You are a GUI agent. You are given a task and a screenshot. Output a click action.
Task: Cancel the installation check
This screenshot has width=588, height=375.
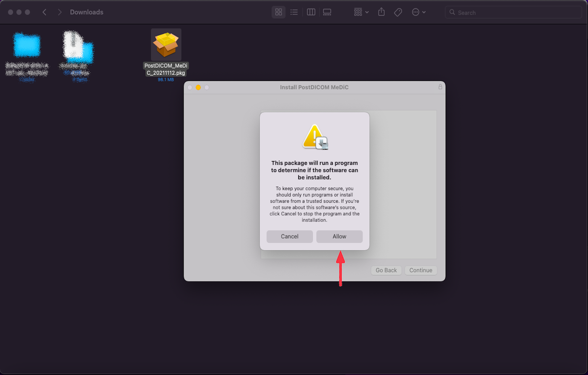tap(289, 237)
